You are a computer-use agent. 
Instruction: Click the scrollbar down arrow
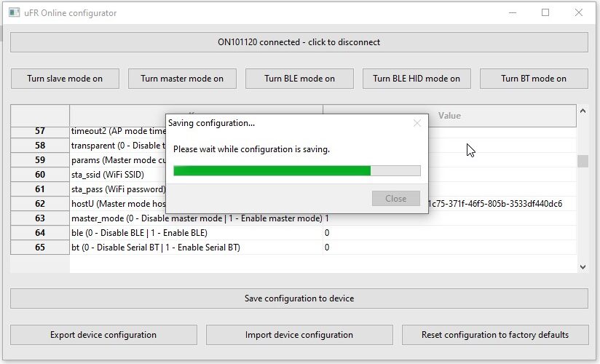(583, 267)
